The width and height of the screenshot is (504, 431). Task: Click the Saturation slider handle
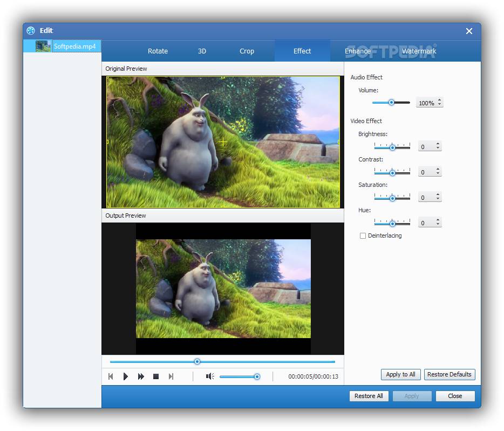coord(392,198)
